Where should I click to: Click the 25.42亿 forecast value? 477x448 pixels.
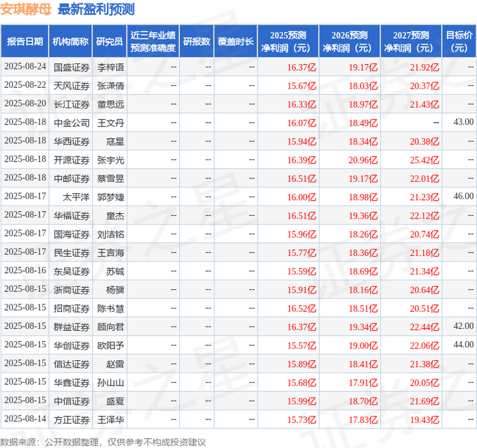coord(425,160)
